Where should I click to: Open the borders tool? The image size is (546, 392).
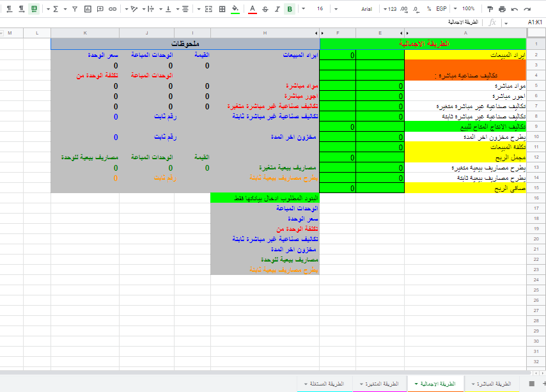(x=222, y=9)
